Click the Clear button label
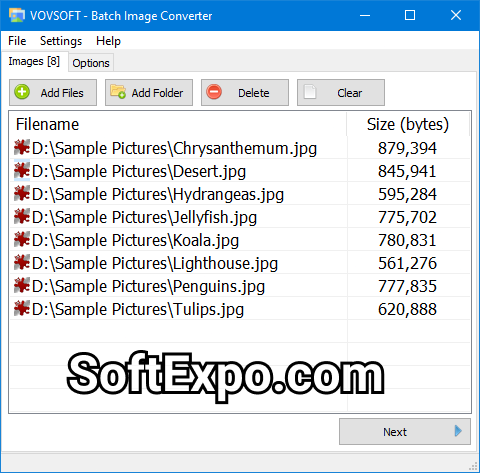The image size is (480, 473). click(350, 93)
